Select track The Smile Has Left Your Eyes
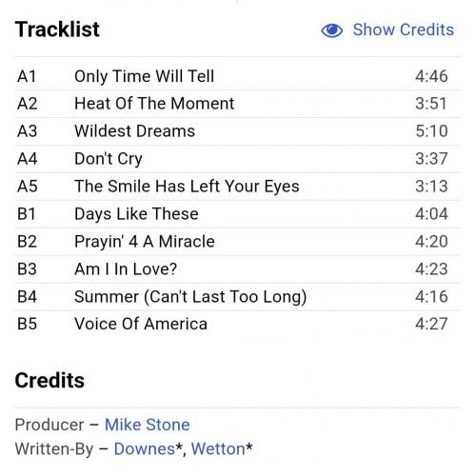The width and height of the screenshot is (476, 476). [x=238, y=187]
